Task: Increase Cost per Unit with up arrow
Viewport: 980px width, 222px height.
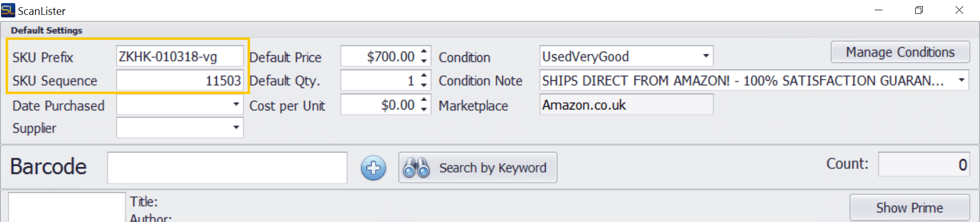Action: (424, 100)
